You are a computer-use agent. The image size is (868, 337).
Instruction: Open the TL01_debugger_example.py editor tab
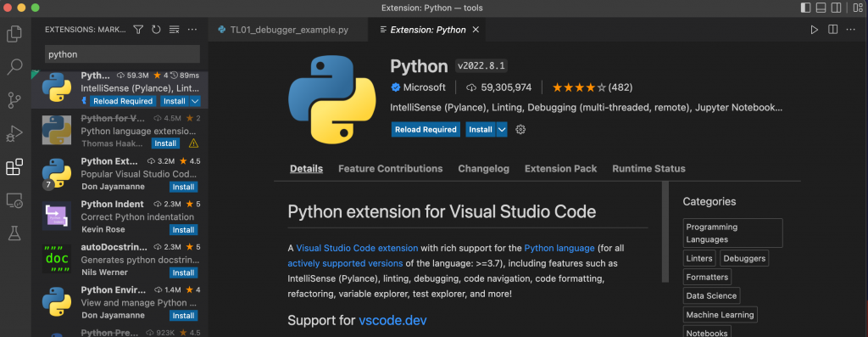pyautogui.click(x=288, y=30)
